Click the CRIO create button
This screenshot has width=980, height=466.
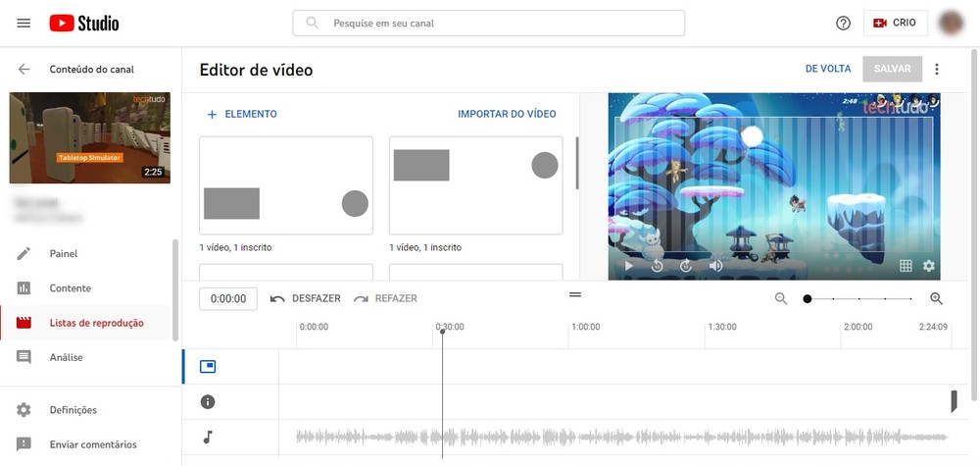[x=895, y=24]
